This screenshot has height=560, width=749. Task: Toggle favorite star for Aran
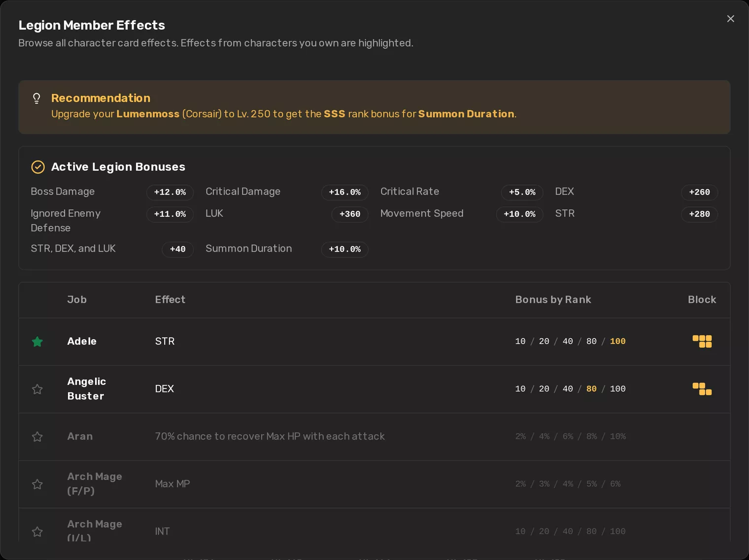click(37, 436)
